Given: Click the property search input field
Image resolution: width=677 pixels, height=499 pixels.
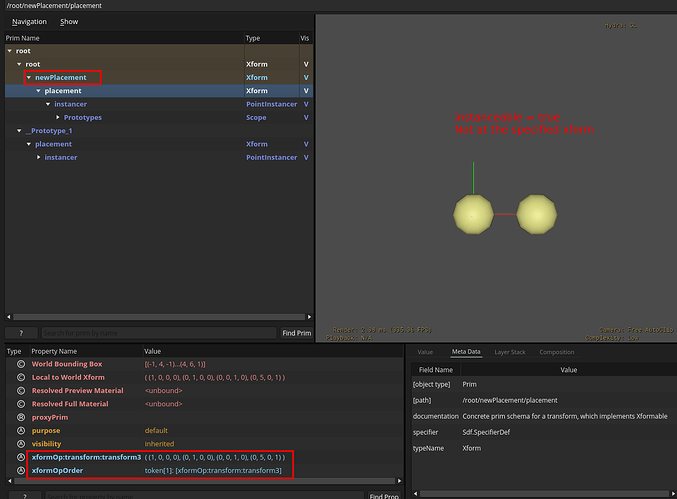Looking at the screenshot, I should click(205, 496).
